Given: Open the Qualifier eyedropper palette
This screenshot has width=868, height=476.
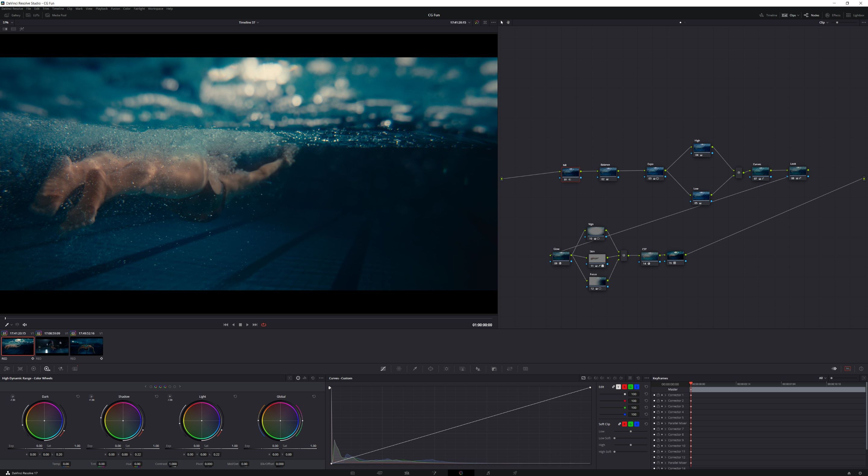Looking at the screenshot, I should tap(415, 369).
